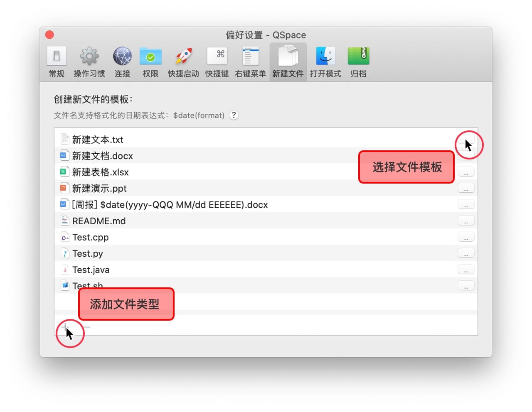532x412 pixels.
Task: Select the 新建文件 new file tab
Action: click(288, 62)
